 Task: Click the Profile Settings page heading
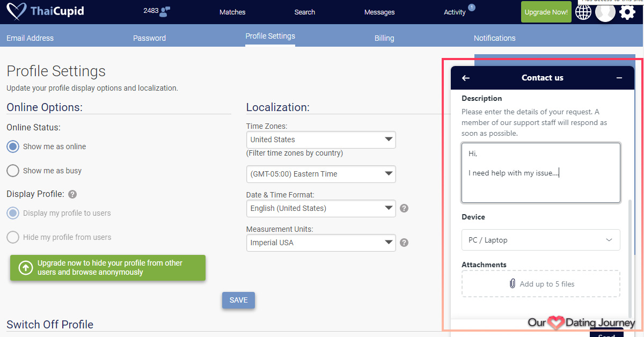tap(56, 71)
